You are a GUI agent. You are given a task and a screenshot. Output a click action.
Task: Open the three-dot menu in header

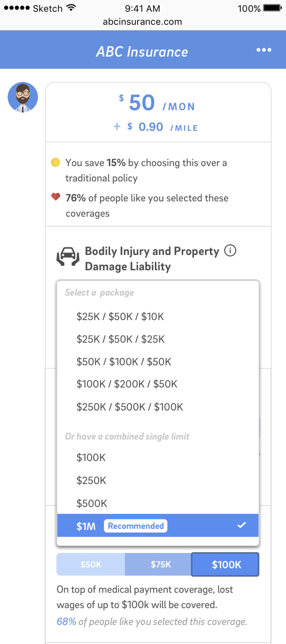point(264,50)
